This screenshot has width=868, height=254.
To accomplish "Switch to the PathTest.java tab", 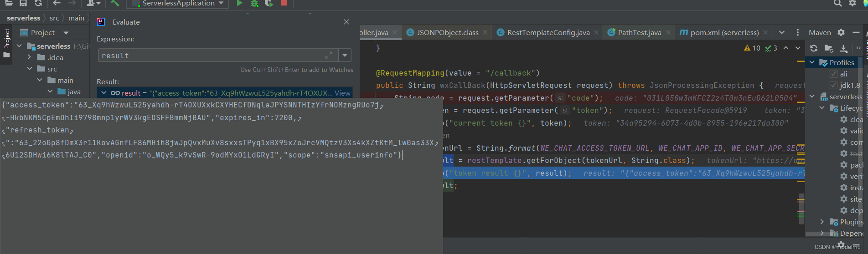I will point(639,32).
